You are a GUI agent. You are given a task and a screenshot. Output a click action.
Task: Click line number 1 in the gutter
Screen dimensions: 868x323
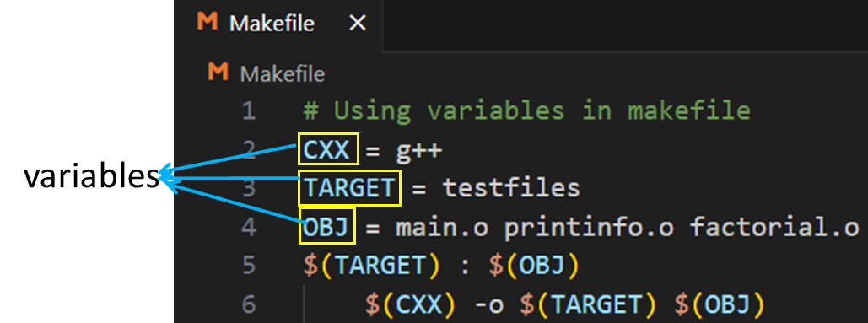[249, 111]
